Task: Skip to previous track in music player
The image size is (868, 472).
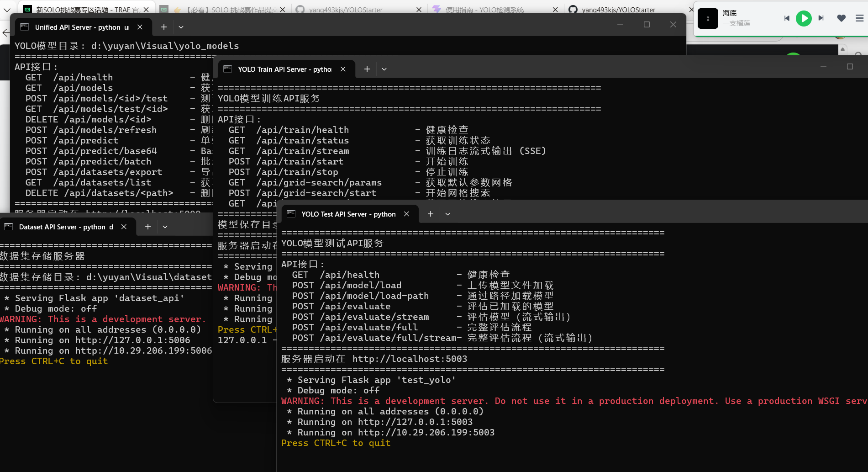Action: [787, 18]
